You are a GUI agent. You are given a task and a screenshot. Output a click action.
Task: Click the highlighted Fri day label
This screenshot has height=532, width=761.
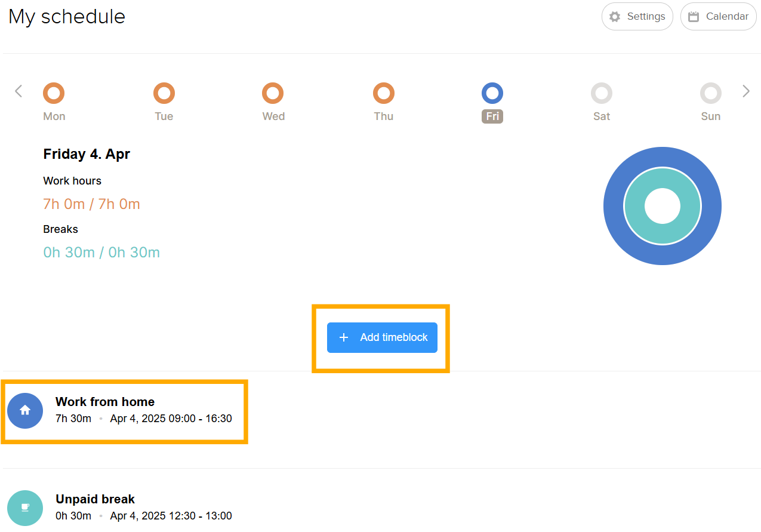(x=492, y=116)
